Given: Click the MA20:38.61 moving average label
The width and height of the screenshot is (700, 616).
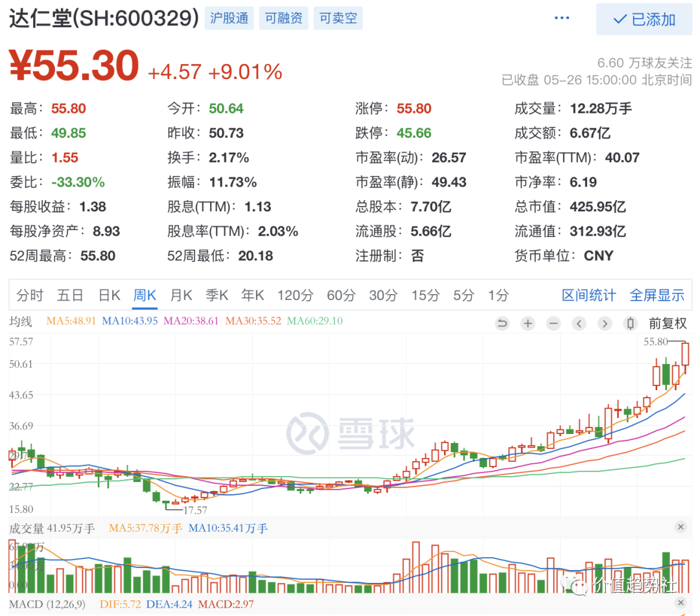Looking at the screenshot, I should 191,321.
